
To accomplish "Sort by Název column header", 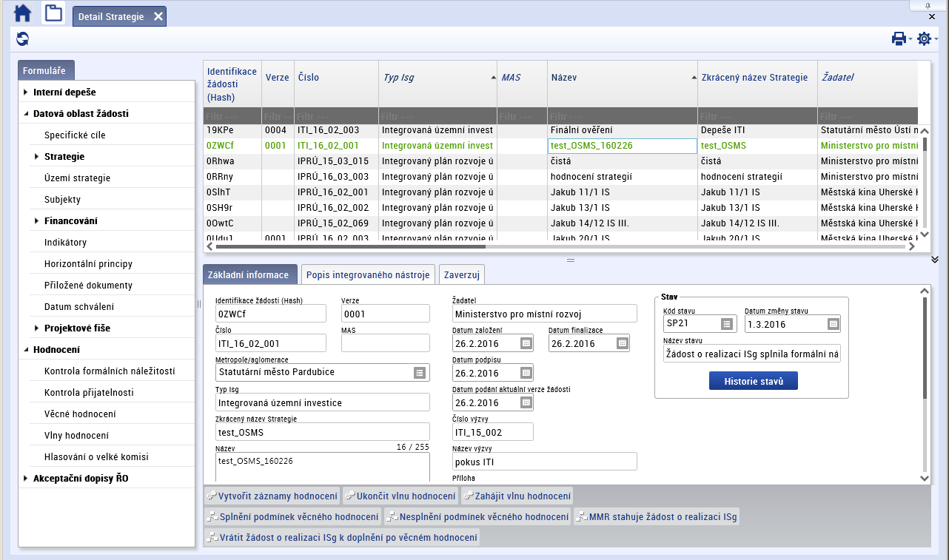I will (622, 77).
